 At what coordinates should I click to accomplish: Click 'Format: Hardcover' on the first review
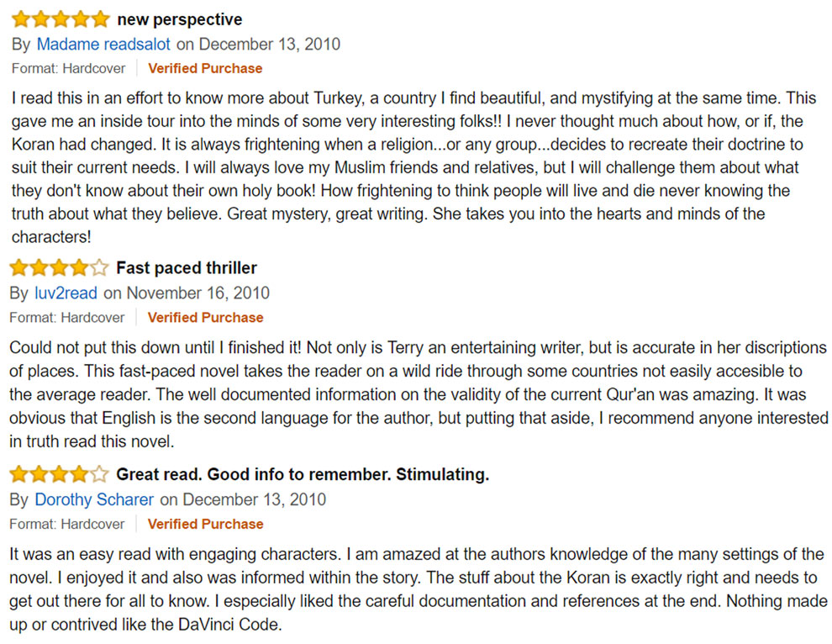point(68,68)
